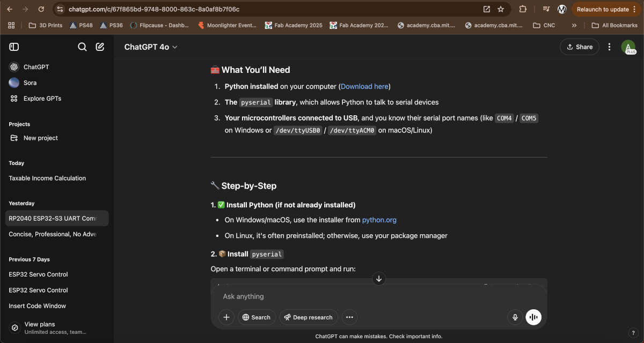Open Moonlighter Event bookmark
This screenshot has height=343, width=644.
pos(228,25)
